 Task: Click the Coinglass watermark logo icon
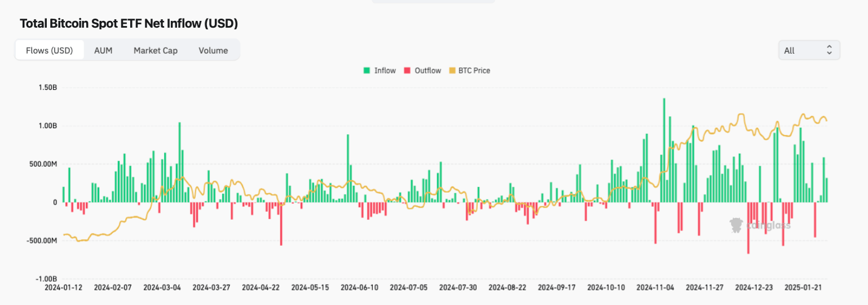(735, 225)
